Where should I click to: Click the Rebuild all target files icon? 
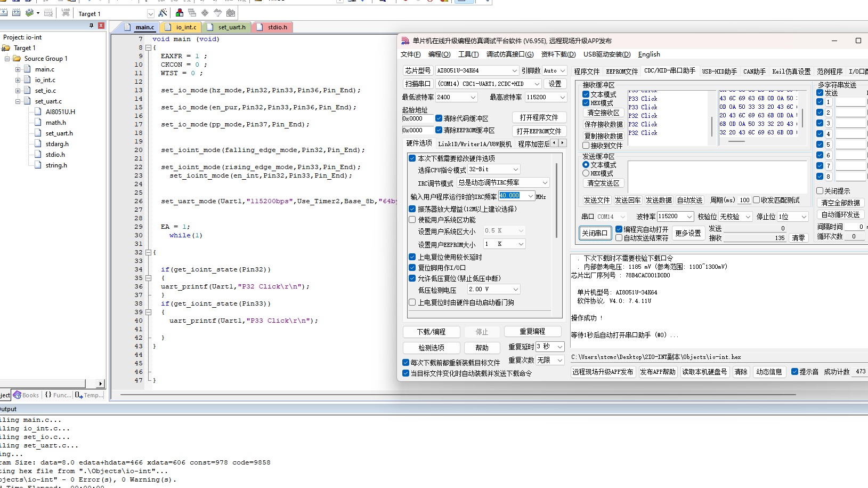point(17,13)
